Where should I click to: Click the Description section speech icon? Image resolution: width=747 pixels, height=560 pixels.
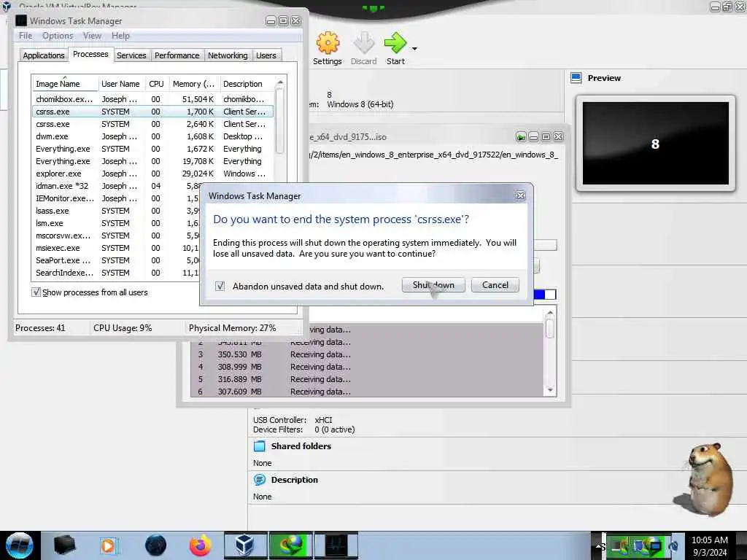click(259, 480)
